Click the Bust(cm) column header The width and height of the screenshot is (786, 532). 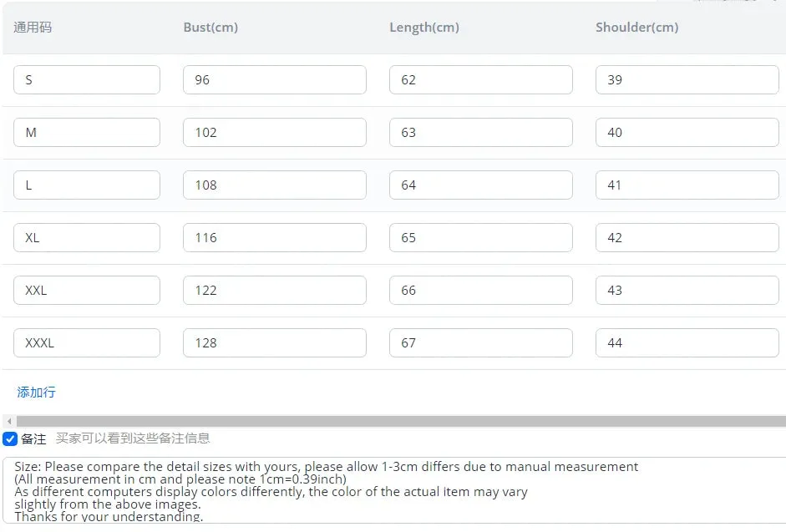pos(210,27)
